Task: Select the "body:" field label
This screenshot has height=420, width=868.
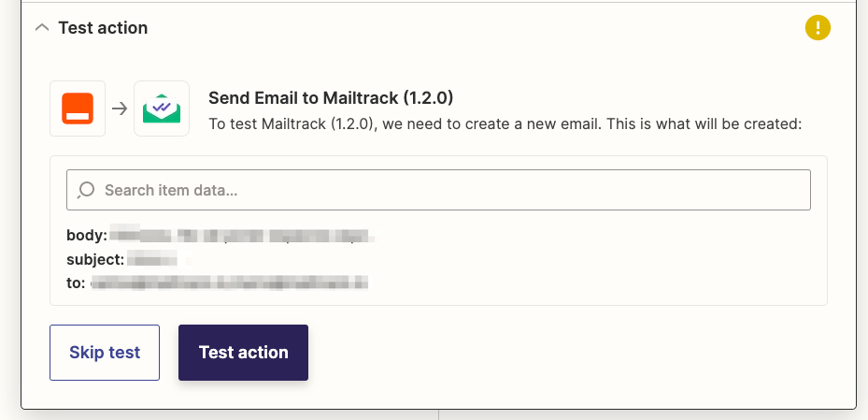Action: tap(86, 235)
